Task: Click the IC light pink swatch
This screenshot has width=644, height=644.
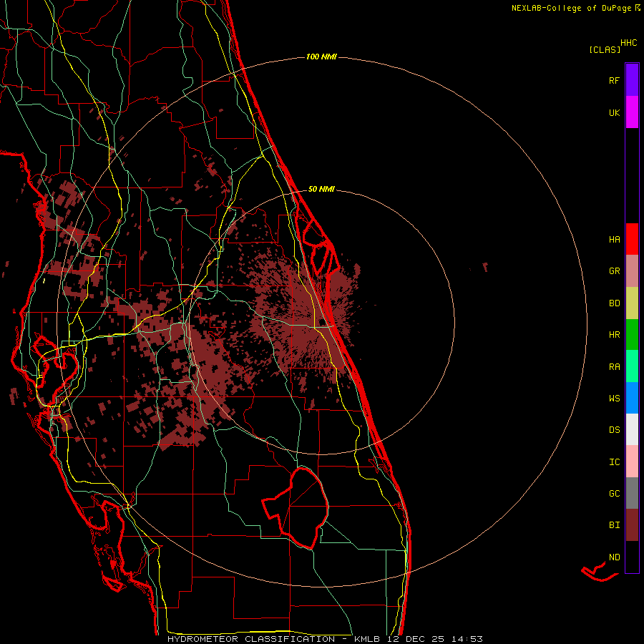Action: [632, 462]
